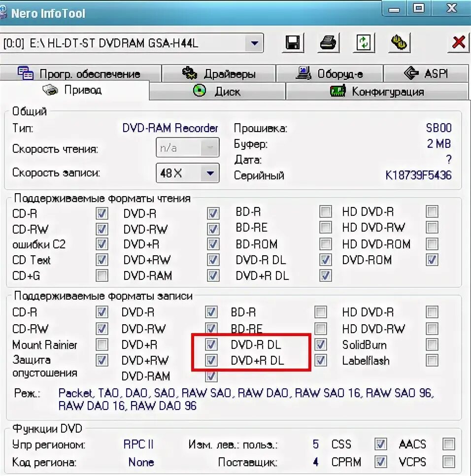Toggle write formats BD-R checkbox
The width and height of the screenshot is (471, 476).
tap(320, 312)
